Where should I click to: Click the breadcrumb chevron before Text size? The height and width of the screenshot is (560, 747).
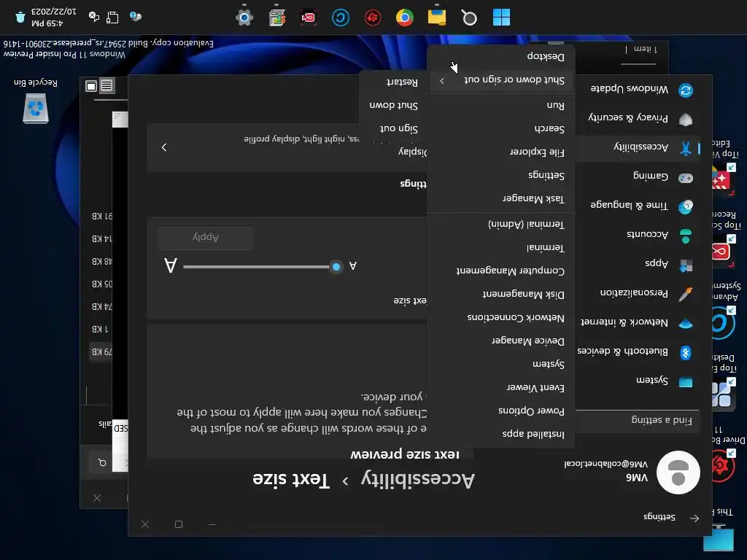point(345,481)
